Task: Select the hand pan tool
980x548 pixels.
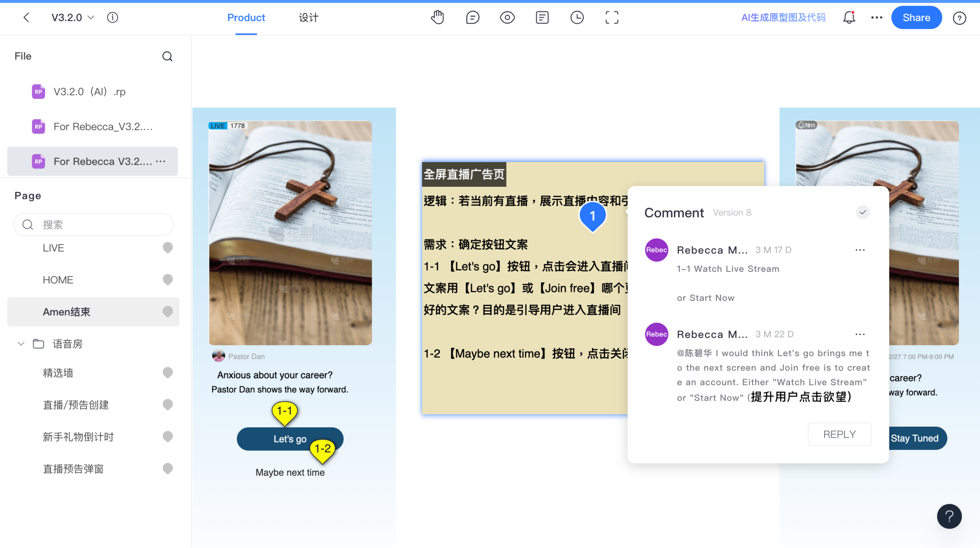Action: tap(437, 18)
